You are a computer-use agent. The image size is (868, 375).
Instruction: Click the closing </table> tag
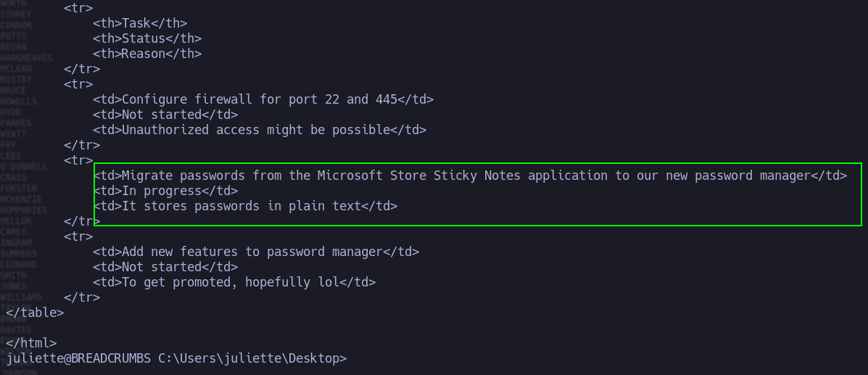point(35,313)
